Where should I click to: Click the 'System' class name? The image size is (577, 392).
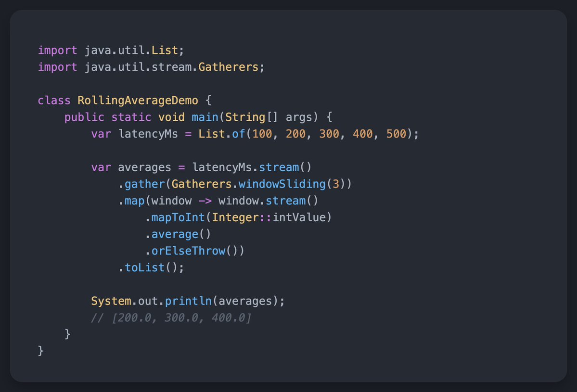(111, 301)
